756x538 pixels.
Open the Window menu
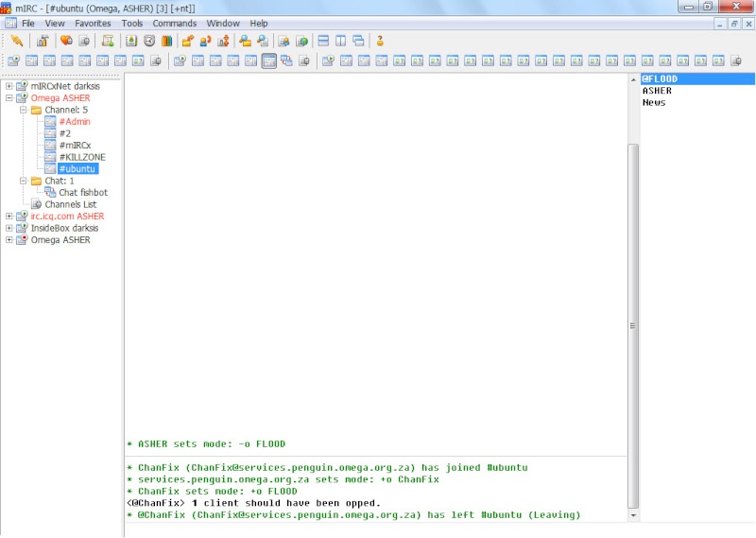[x=223, y=23]
